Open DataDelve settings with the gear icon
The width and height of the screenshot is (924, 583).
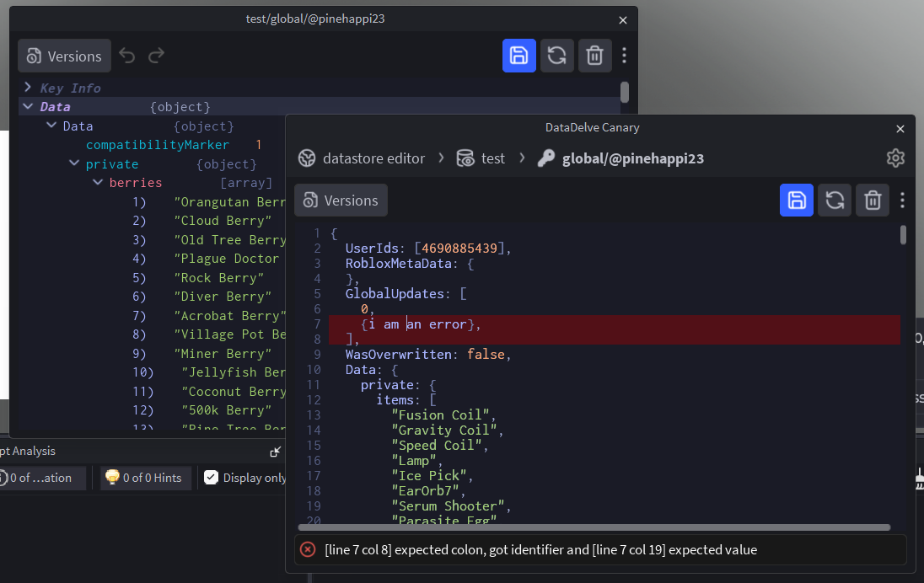[895, 158]
